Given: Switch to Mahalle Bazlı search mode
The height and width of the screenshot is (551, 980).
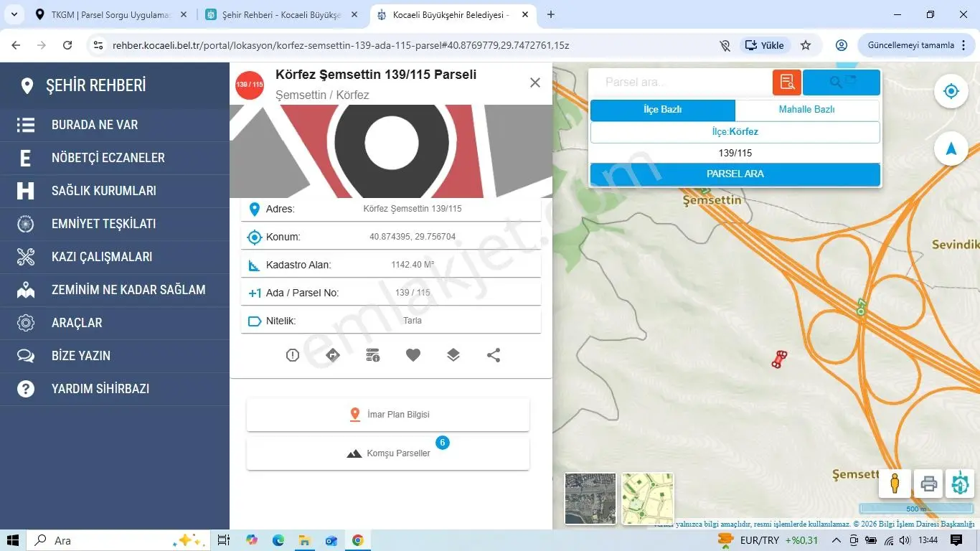Looking at the screenshot, I should tap(807, 110).
